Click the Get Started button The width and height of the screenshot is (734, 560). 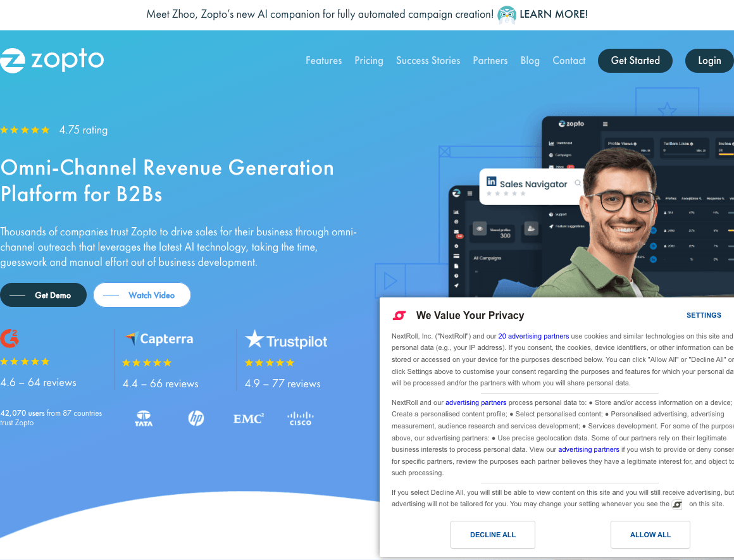[635, 60]
